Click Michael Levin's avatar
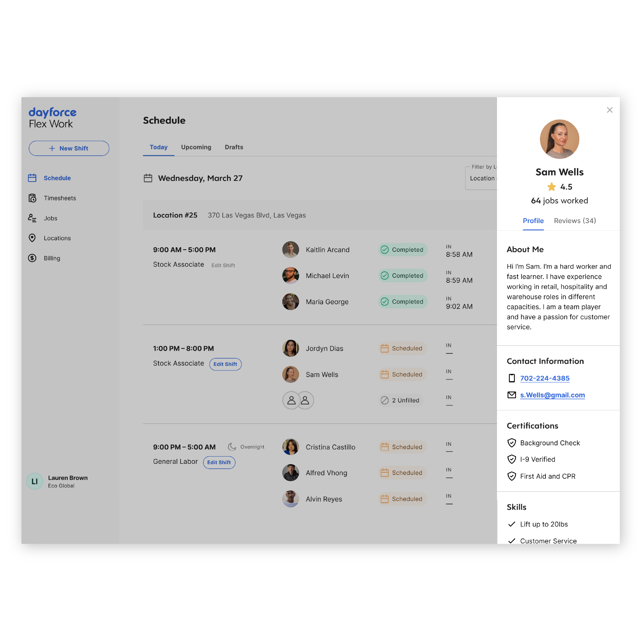644x644 pixels. click(291, 276)
